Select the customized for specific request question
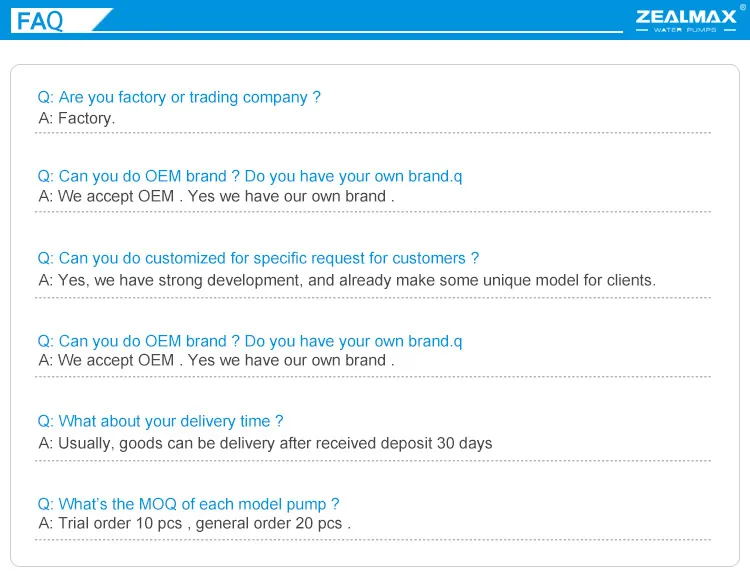The width and height of the screenshot is (750, 586). (258, 258)
